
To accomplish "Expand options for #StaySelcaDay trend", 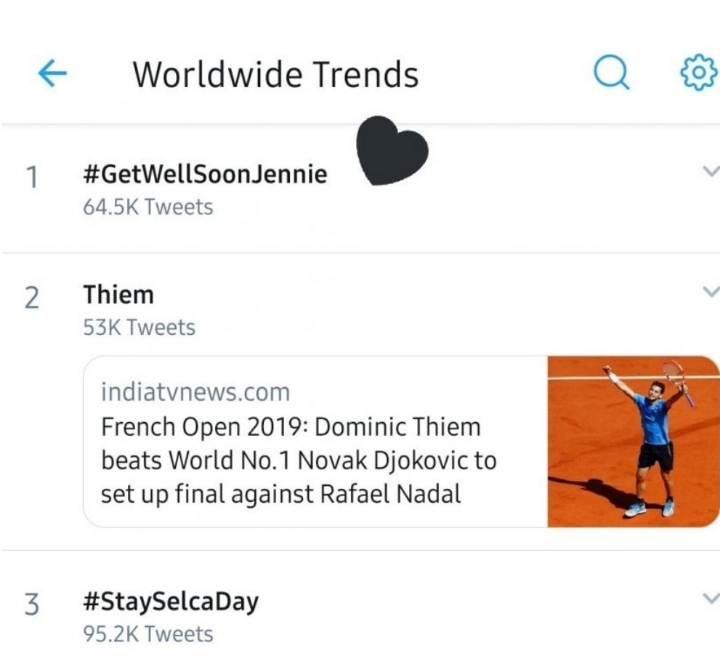I will [x=711, y=598].
